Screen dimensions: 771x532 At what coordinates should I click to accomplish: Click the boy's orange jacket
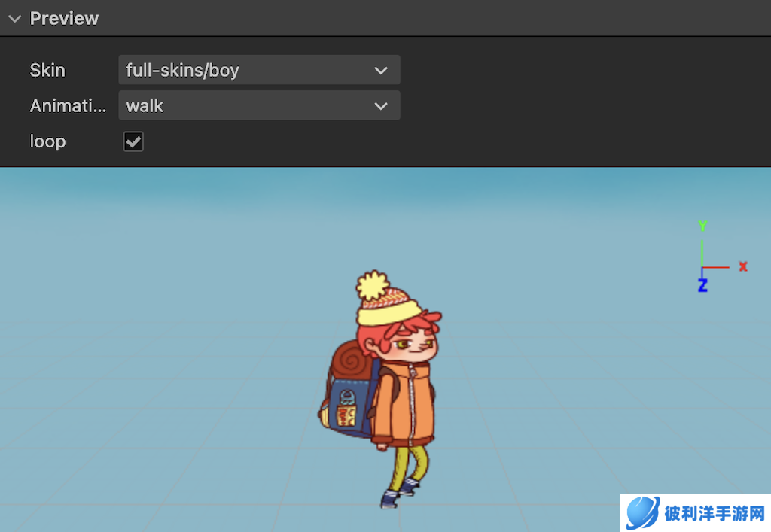pos(407,406)
